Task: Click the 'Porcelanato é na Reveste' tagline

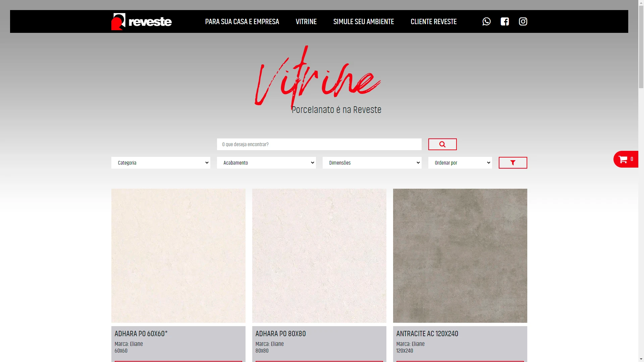Action: pos(336,110)
